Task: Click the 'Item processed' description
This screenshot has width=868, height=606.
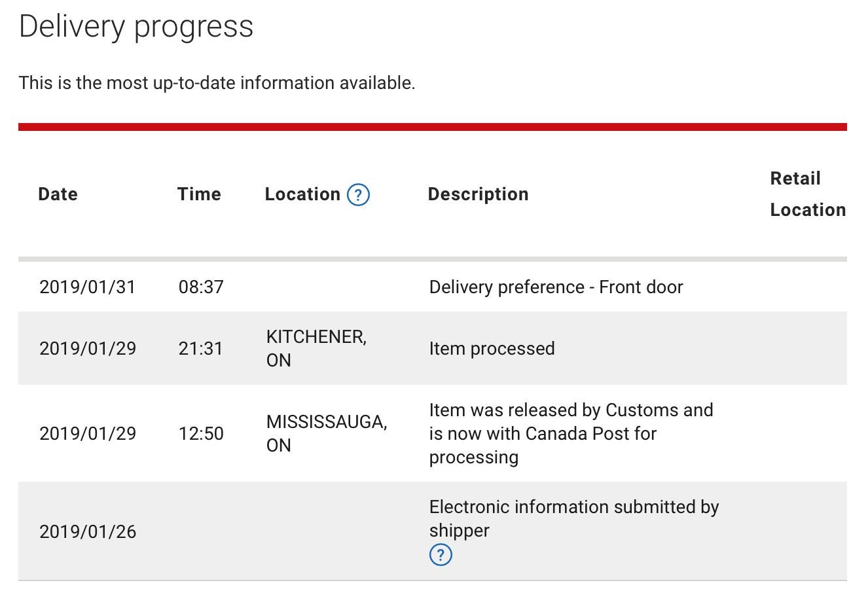Action: tap(492, 349)
